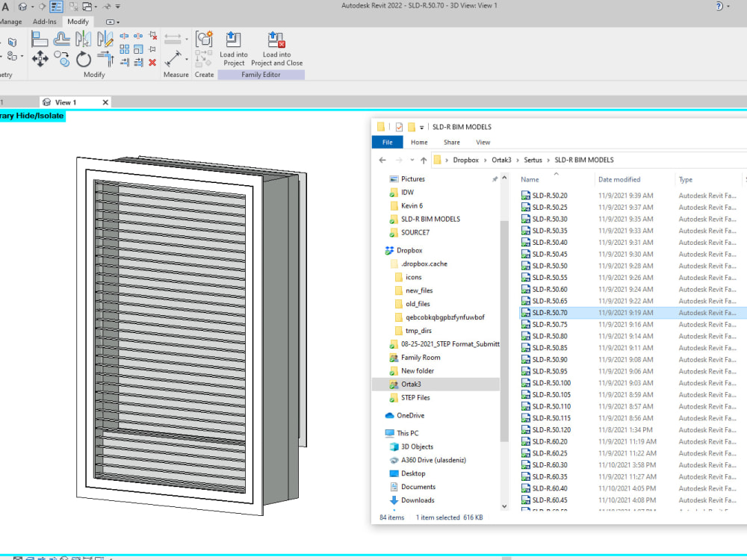
Task: Sort files by Date modified column
Action: (619, 179)
